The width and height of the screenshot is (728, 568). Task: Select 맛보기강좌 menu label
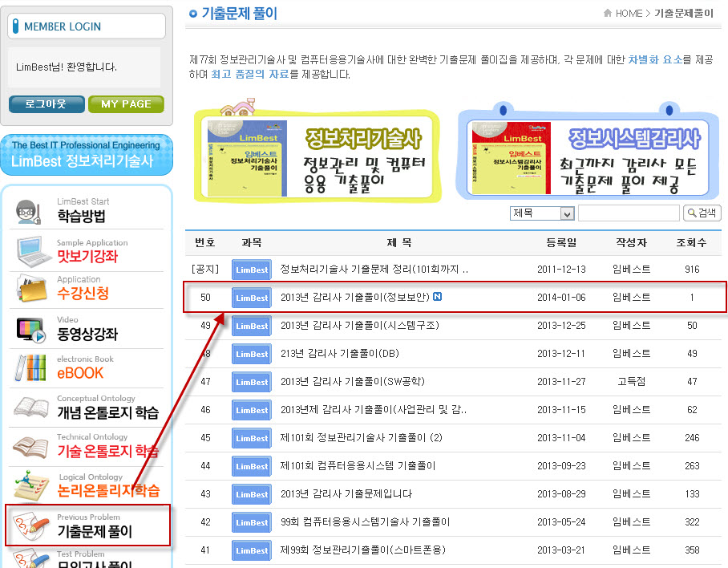click(x=87, y=257)
